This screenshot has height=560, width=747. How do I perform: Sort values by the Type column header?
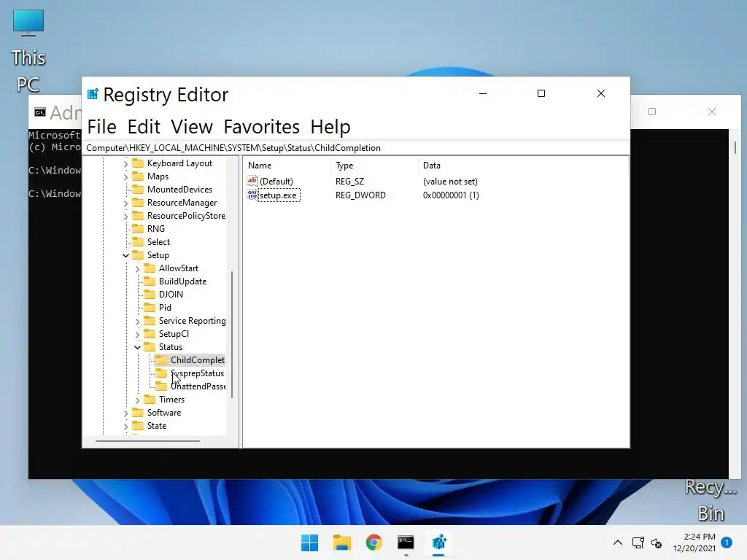[374, 166]
